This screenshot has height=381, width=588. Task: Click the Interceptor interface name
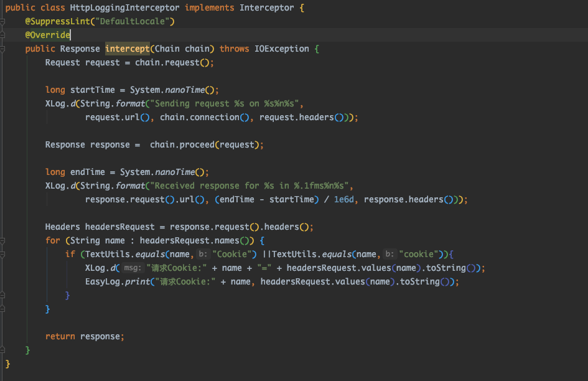click(x=266, y=7)
